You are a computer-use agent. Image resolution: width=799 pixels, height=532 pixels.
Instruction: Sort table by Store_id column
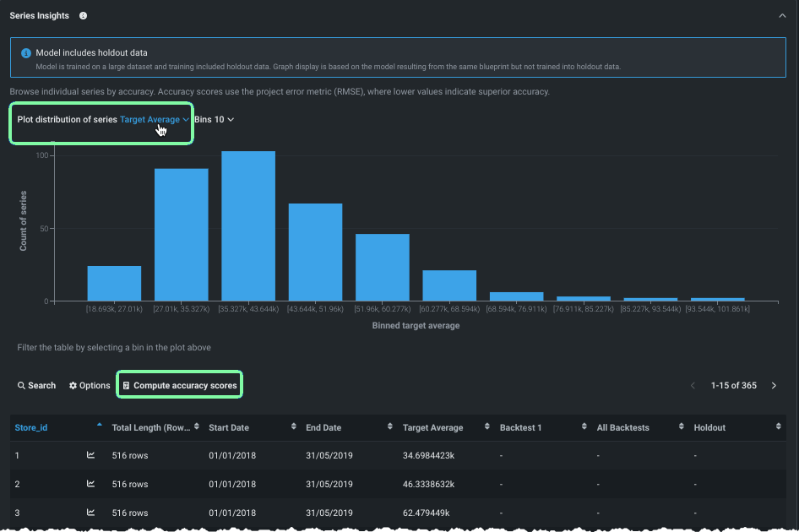point(31,428)
